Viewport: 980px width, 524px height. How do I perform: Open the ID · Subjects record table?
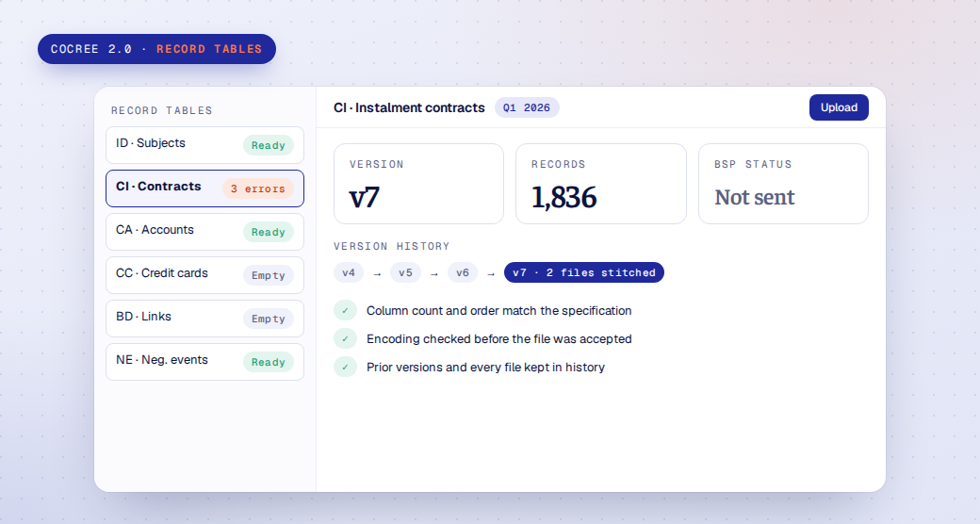coord(205,145)
